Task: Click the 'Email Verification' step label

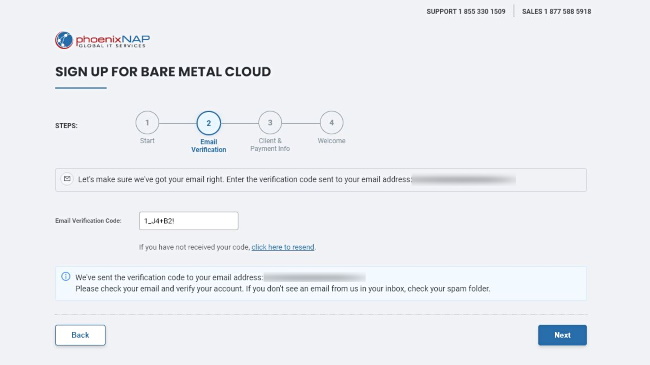Action: [209, 146]
